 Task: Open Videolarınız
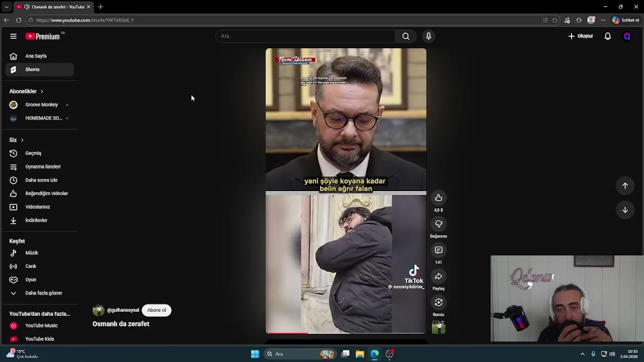click(x=39, y=207)
